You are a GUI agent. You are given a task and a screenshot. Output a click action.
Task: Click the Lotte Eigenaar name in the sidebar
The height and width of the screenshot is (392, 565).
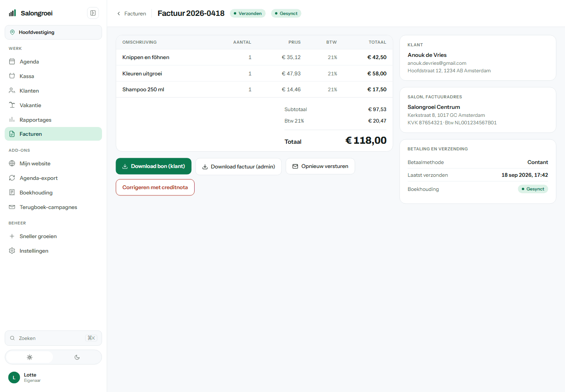pos(32,377)
